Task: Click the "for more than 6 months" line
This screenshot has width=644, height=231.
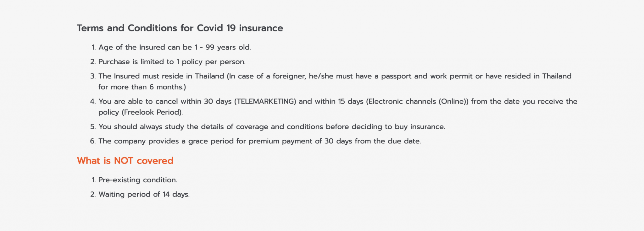Action: 142,87
